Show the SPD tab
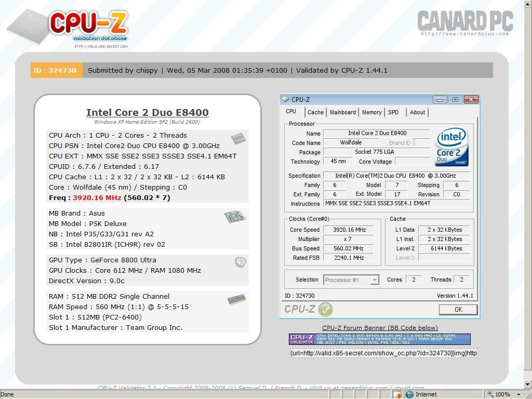Screen dimensions: 532x399 (394, 112)
